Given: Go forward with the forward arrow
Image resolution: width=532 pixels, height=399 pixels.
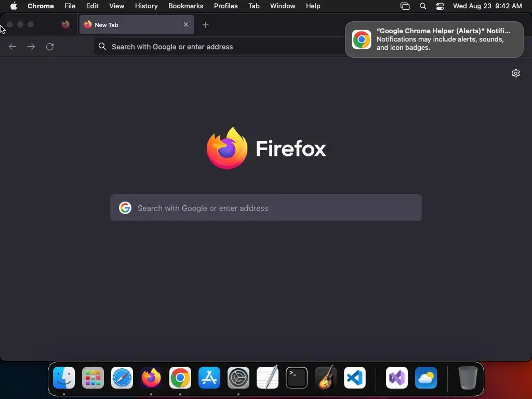Looking at the screenshot, I should pos(31,46).
